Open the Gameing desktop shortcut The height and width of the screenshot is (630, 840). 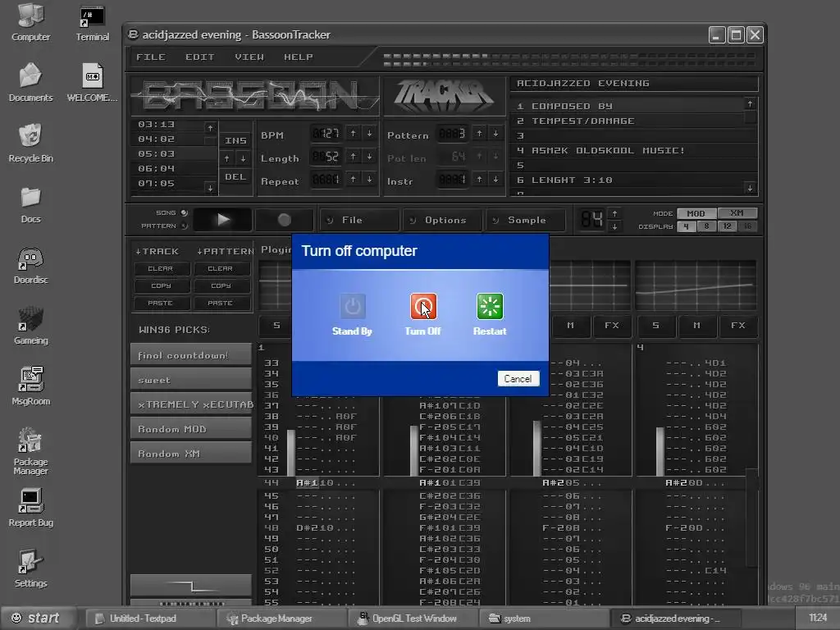coord(30,326)
